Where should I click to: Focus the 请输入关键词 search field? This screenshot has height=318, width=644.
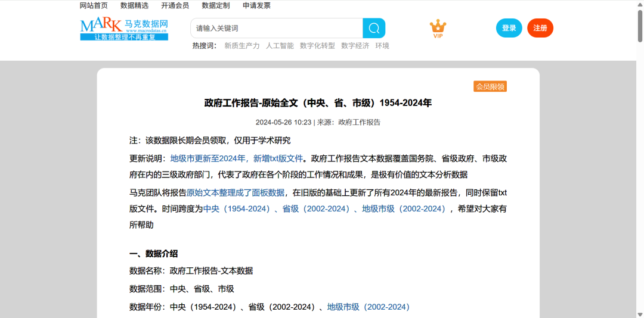(277, 28)
